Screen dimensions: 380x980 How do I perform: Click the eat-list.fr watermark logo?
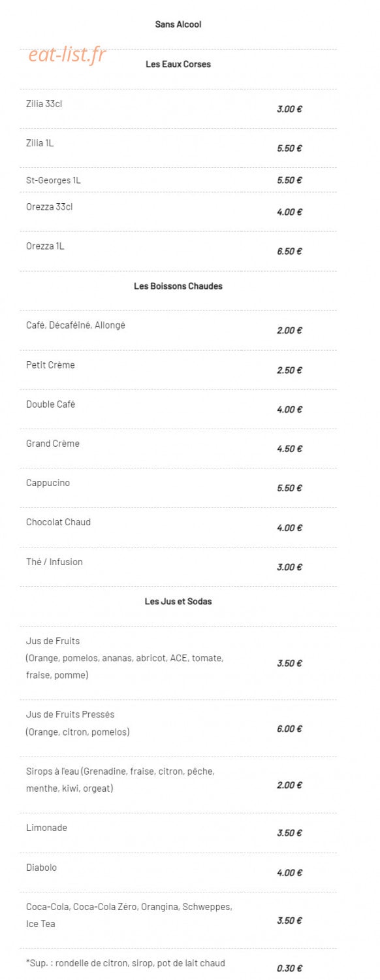67,55
